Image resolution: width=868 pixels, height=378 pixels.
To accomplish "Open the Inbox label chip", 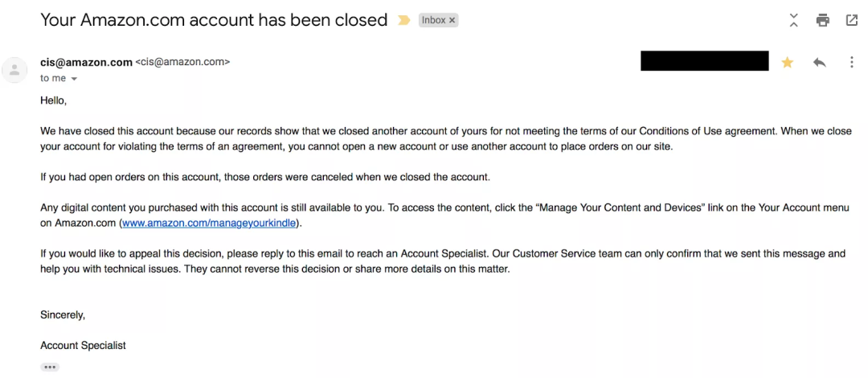I will (x=433, y=20).
